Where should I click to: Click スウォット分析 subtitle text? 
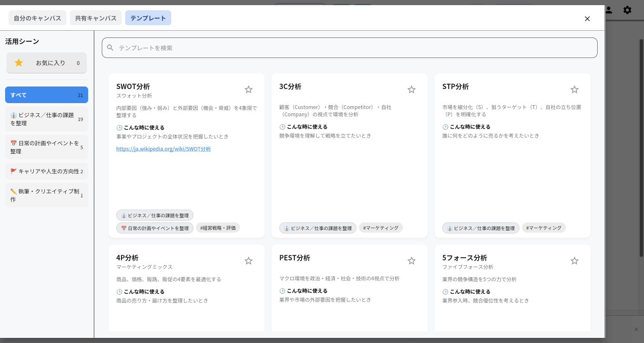click(134, 95)
